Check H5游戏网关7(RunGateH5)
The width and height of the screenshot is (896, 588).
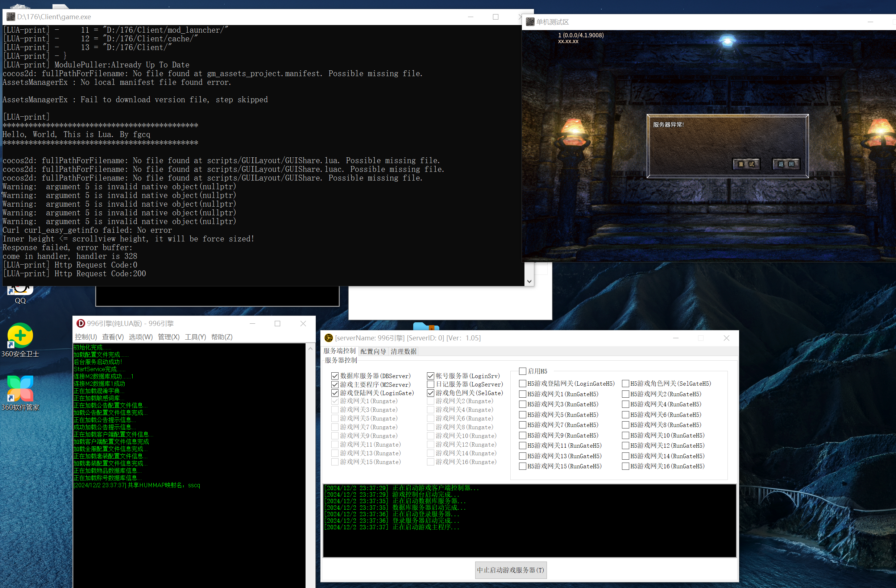click(522, 425)
